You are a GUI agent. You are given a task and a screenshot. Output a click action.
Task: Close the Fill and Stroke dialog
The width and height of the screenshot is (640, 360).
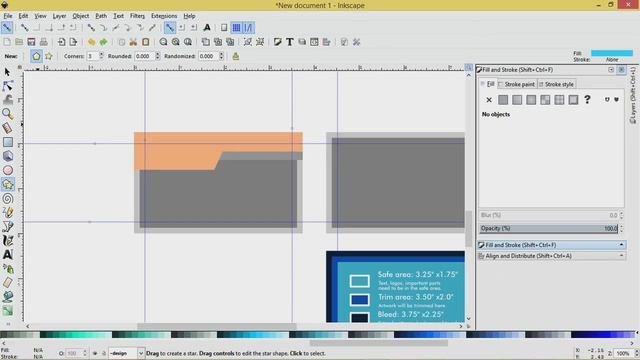(621, 70)
